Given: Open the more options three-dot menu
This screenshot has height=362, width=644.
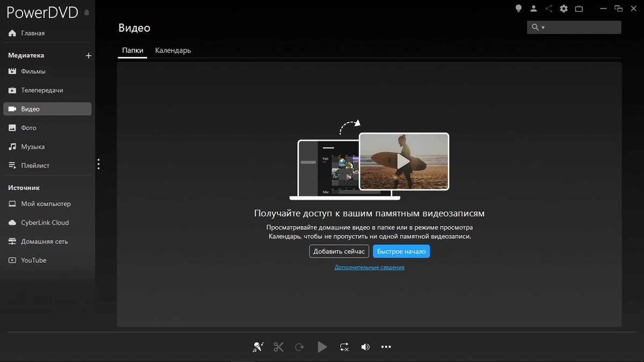Looking at the screenshot, I should 386,347.
